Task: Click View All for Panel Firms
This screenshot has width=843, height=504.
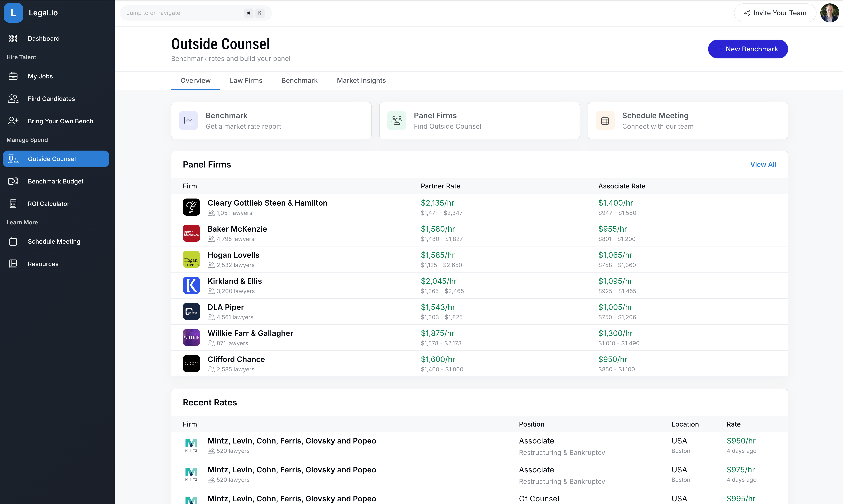Action: click(763, 165)
